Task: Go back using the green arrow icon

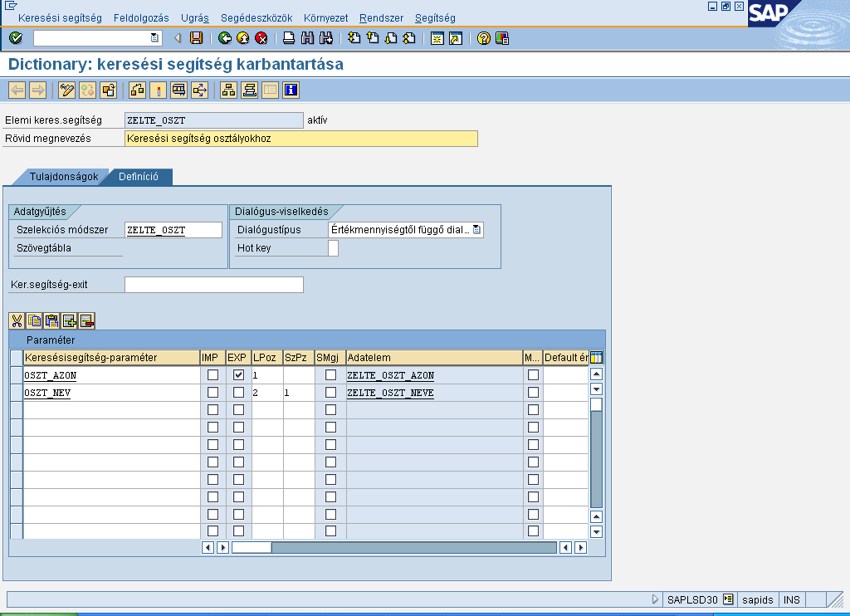Action: click(x=224, y=38)
